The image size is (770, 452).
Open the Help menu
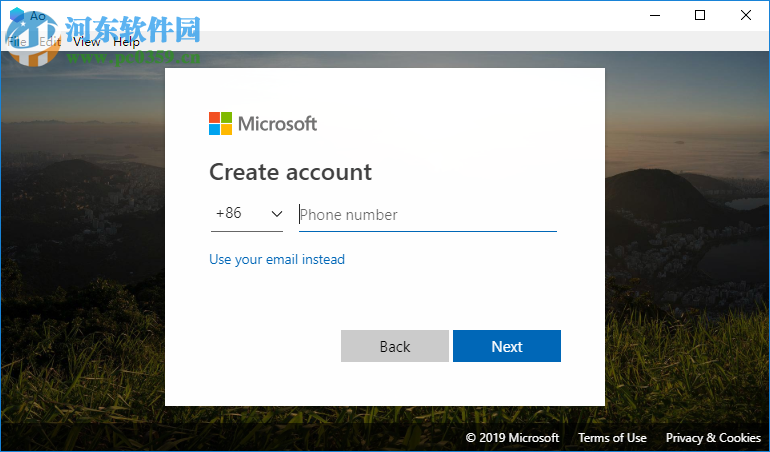point(126,42)
